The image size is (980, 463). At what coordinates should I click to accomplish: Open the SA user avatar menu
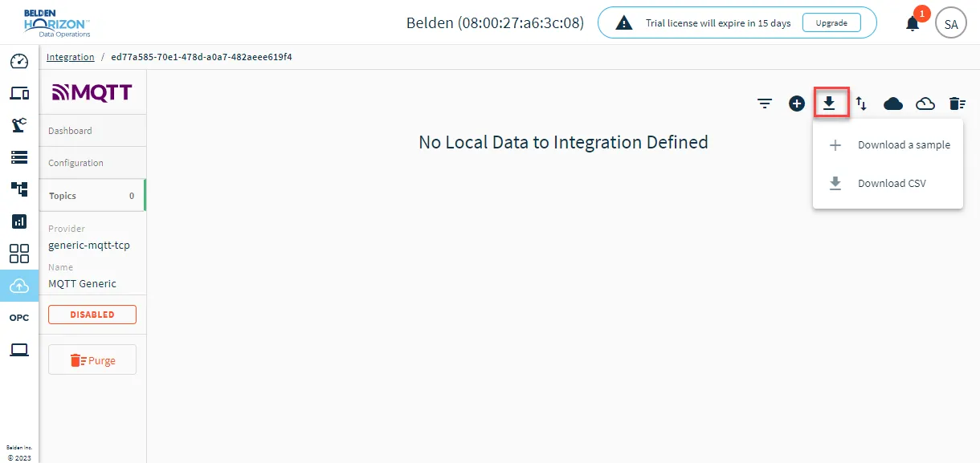(951, 23)
